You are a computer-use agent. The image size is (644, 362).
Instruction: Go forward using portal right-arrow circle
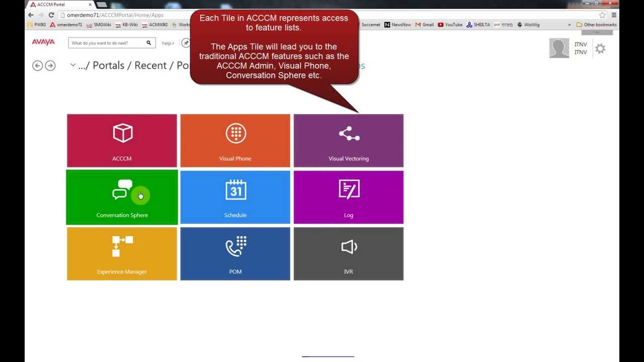(50, 65)
